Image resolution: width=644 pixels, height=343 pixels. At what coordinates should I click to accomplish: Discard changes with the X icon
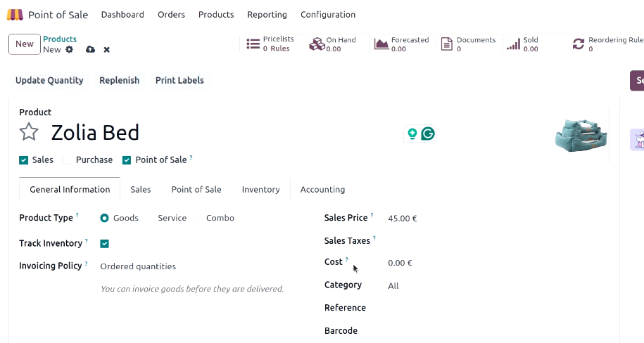coord(107,50)
